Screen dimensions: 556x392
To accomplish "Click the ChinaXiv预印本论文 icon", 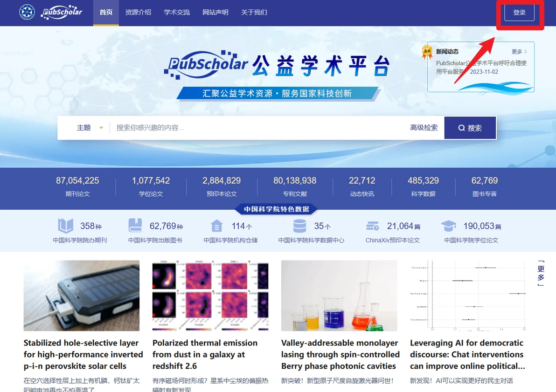I will click(x=373, y=226).
